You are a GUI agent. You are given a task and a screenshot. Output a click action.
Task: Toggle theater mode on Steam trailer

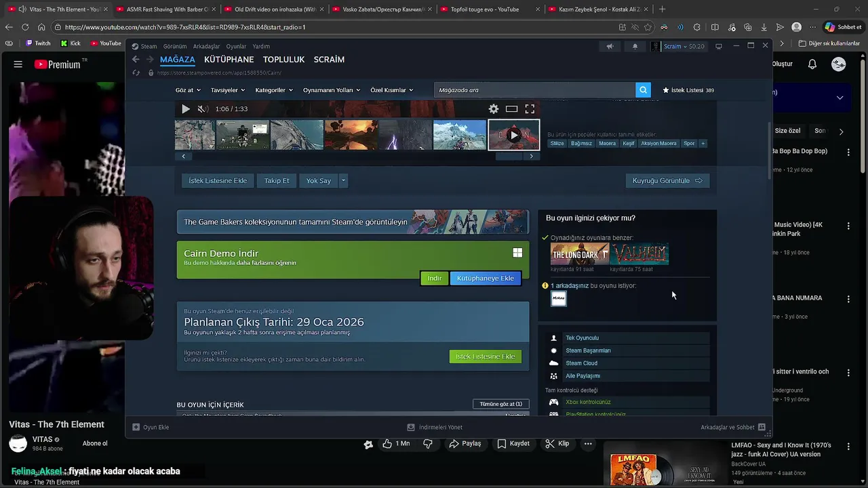click(511, 109)
